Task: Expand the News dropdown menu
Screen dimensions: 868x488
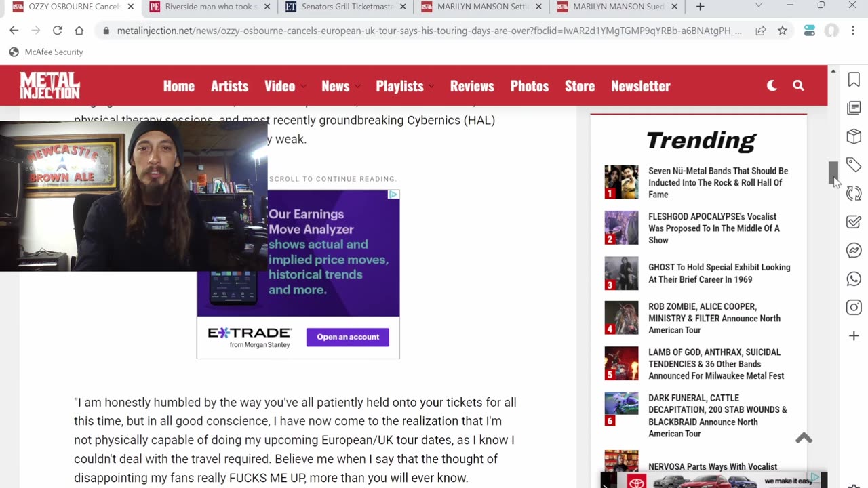Action: (x=340, y=86)
